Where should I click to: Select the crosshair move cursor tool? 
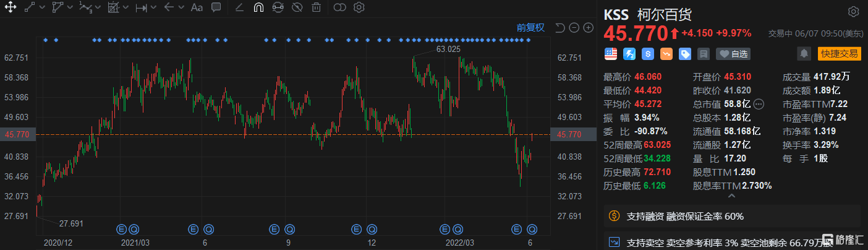[10, 8]
